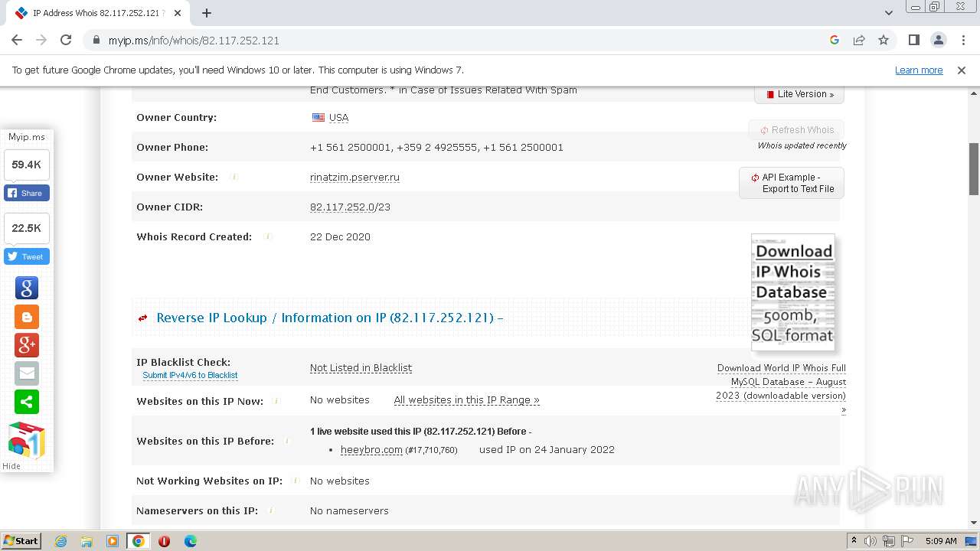Hide the social share sidebar
The image size is (980, 551).
click(x=11, y=466)
